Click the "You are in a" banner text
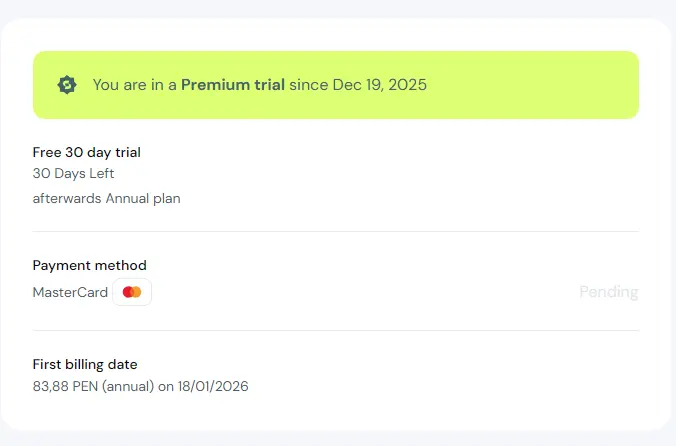Screen dimensions: 676x446 (x=135, y=85)
